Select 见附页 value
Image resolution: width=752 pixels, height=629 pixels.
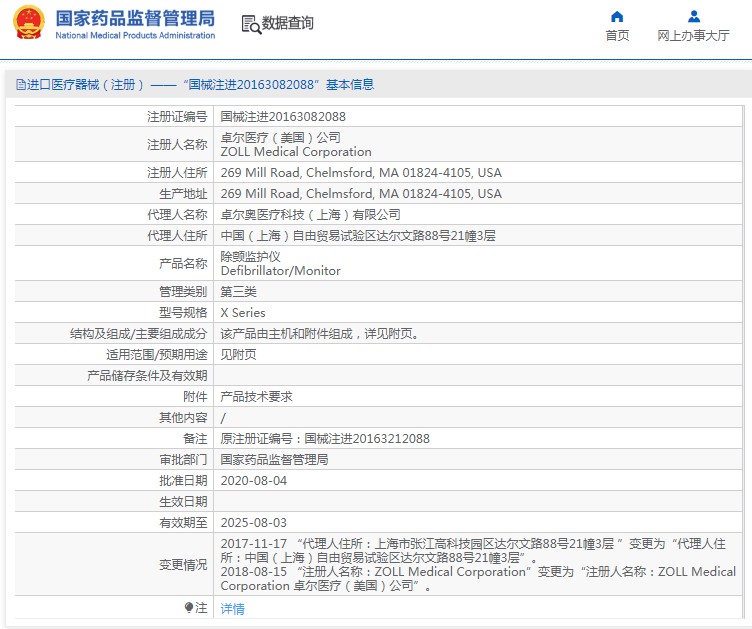point(238,355)
